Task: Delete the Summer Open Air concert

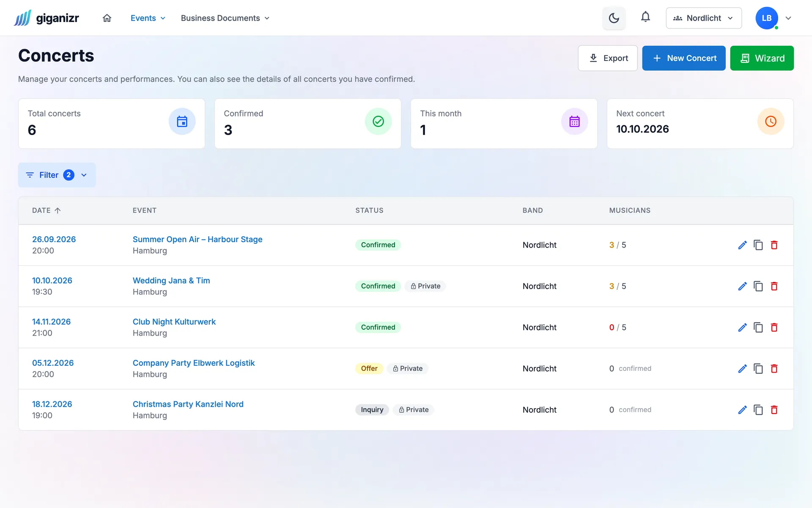Action: 774,245
